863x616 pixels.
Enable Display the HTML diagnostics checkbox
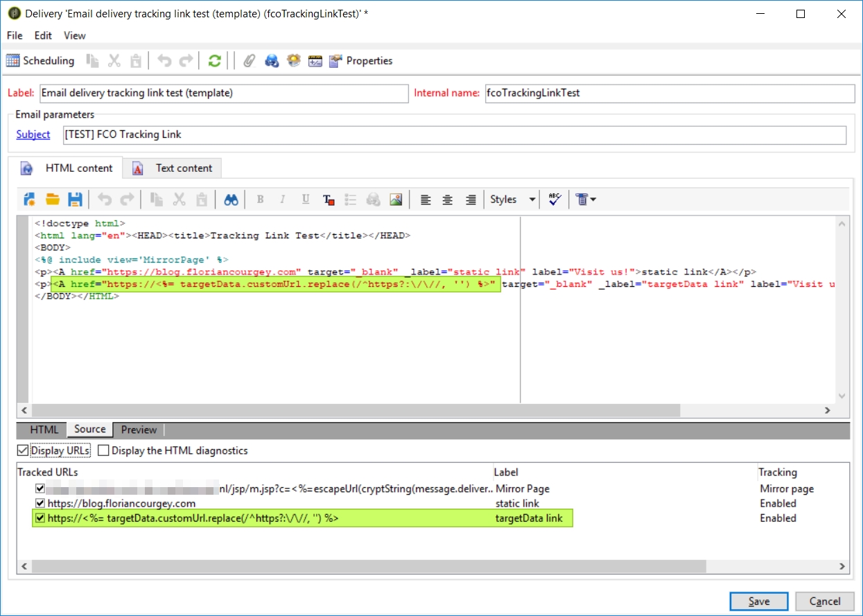coord(103,451)
